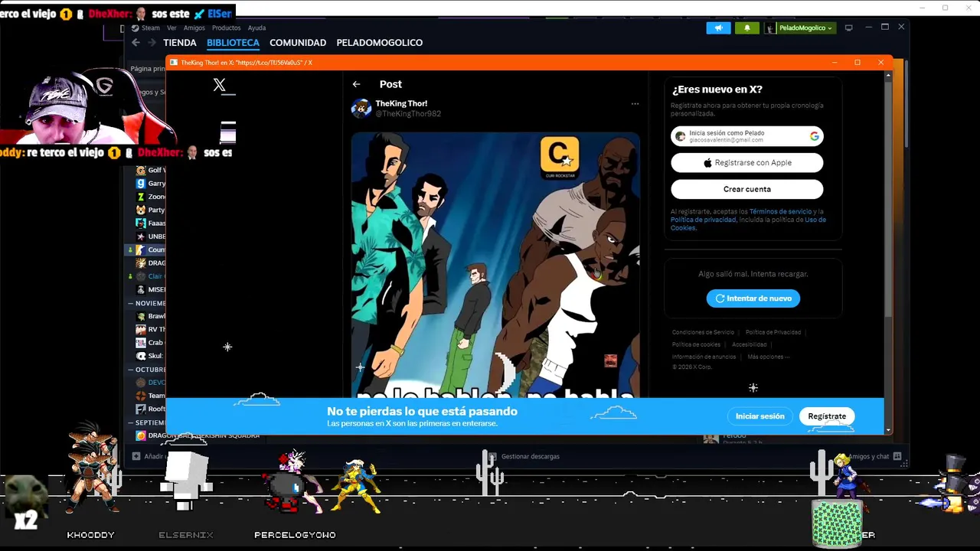
Task: Open Términos de servicio link
Action: click(780, 211)
